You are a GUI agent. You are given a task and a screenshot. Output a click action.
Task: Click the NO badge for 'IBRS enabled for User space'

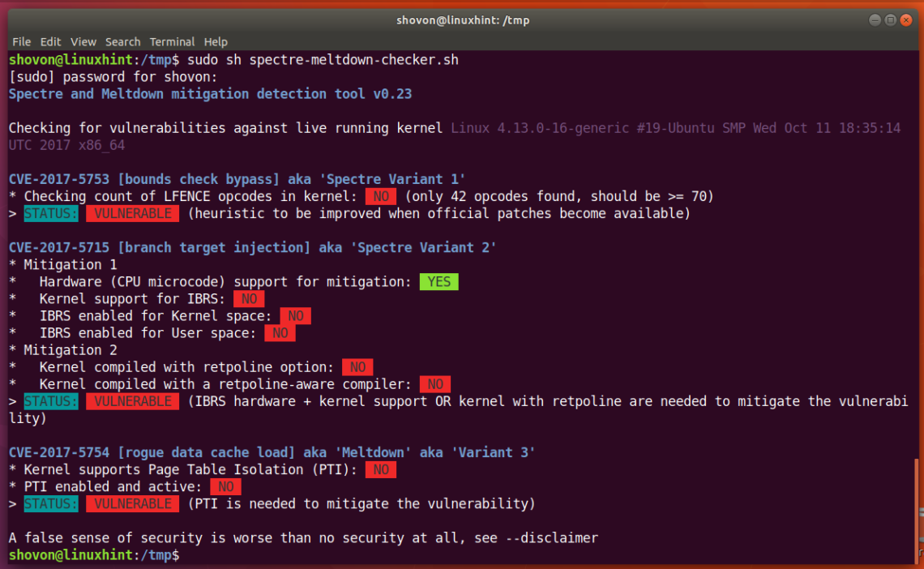click(280, 333)
